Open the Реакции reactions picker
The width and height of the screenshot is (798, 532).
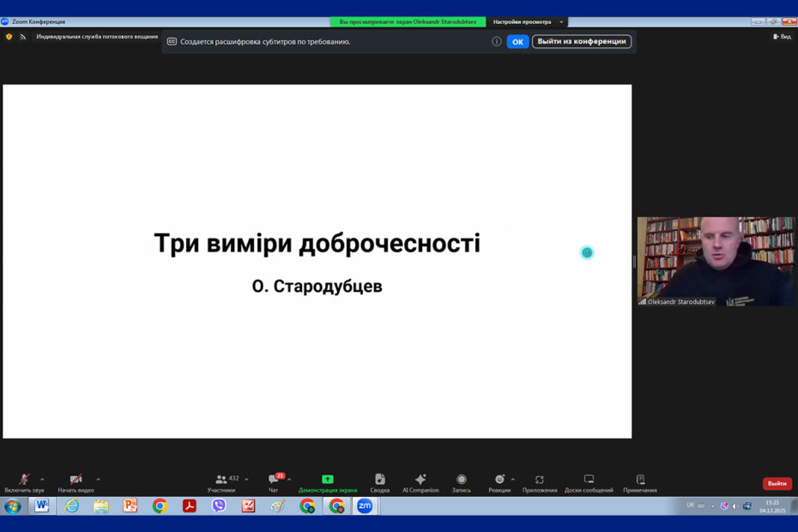point(499,481)
